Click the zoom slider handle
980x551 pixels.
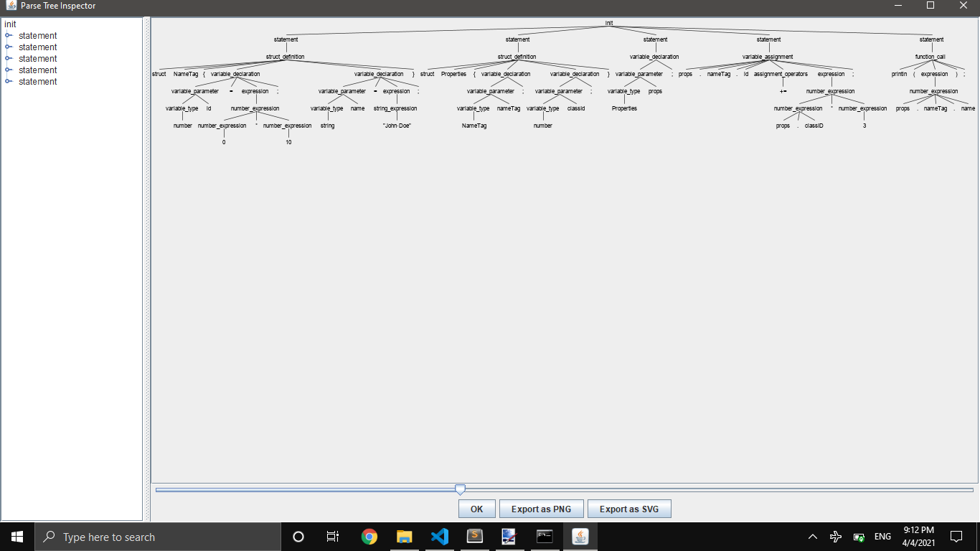[x=461, y=489]
